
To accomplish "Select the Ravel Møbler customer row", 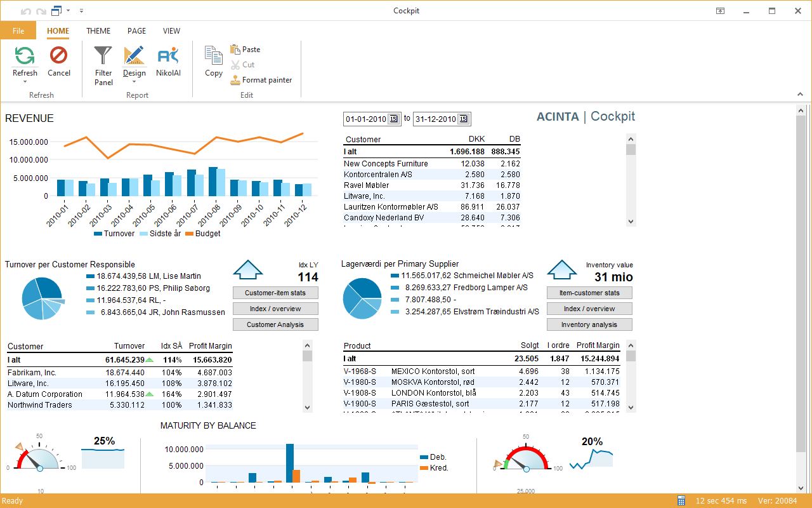I will coord(432,185).
